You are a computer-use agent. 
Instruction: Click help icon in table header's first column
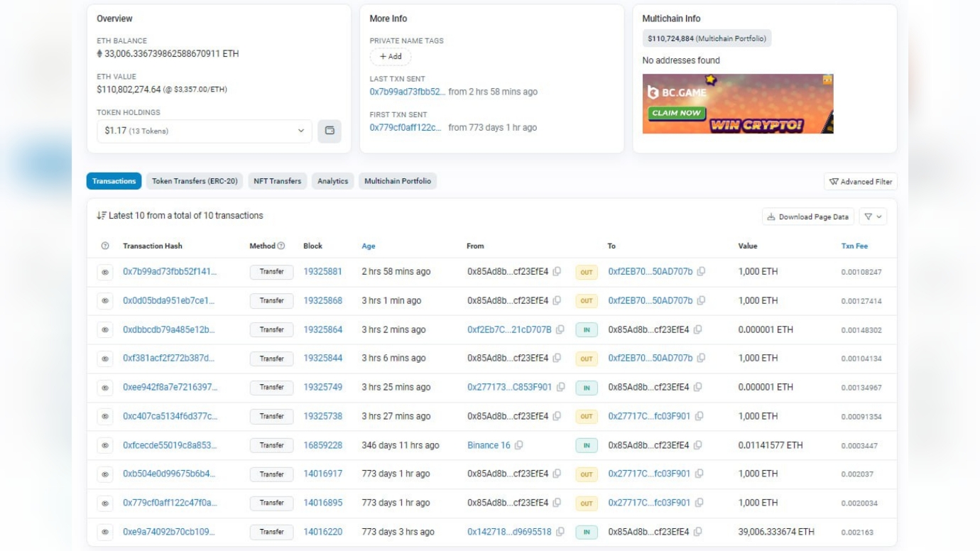pyautogui.click(x=105, y=246)
